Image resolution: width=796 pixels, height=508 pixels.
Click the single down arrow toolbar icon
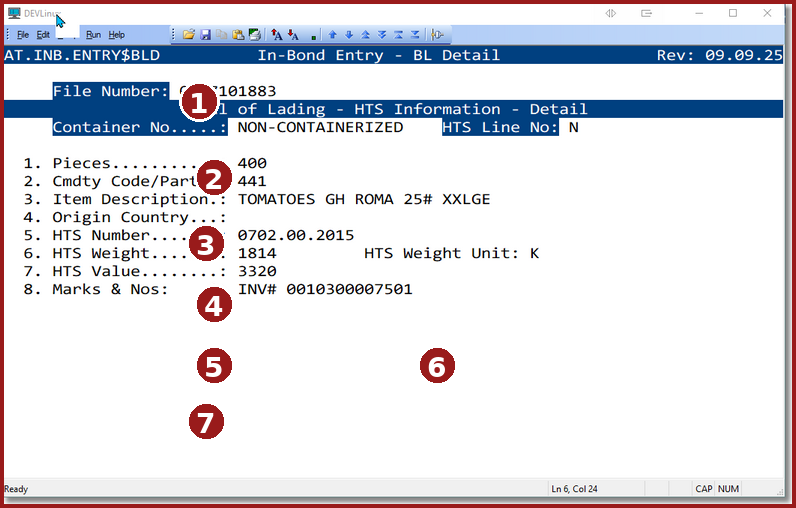(347, 35)
